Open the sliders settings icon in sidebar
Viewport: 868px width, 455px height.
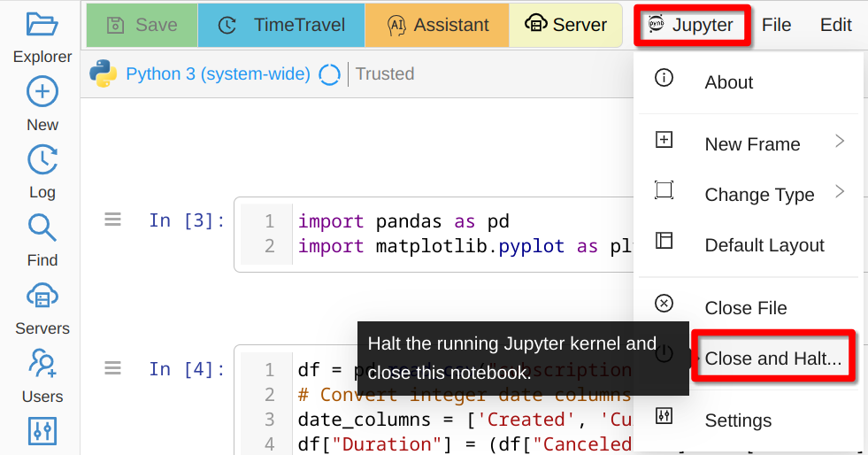coord(42,430)
